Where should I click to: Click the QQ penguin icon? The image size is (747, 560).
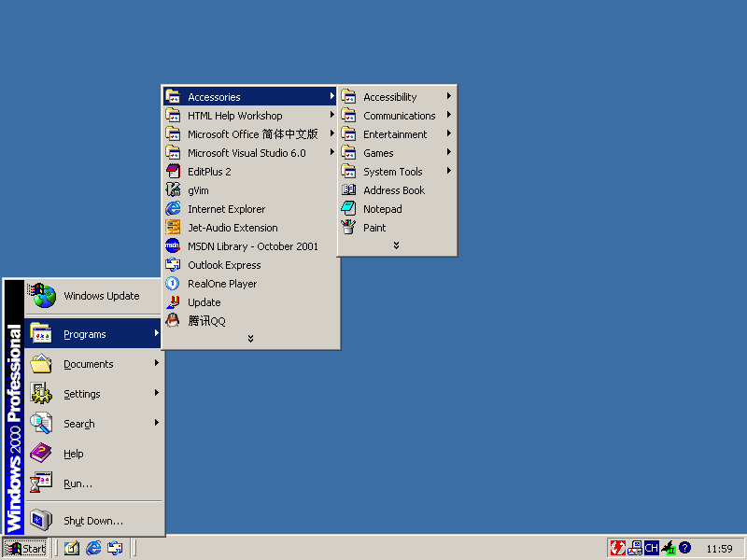click(173, 320)
